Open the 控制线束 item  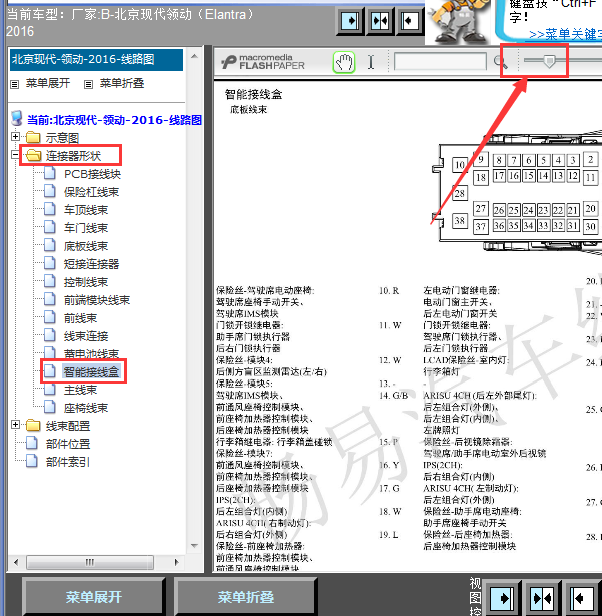point(86,282)
